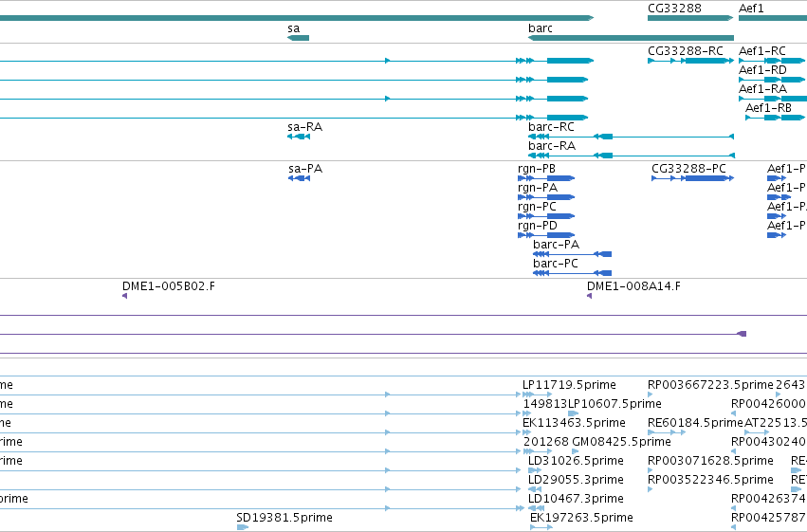The image size is (807, 532).
Task: Select the rgn-PB protein label
Action: point(537,169)
